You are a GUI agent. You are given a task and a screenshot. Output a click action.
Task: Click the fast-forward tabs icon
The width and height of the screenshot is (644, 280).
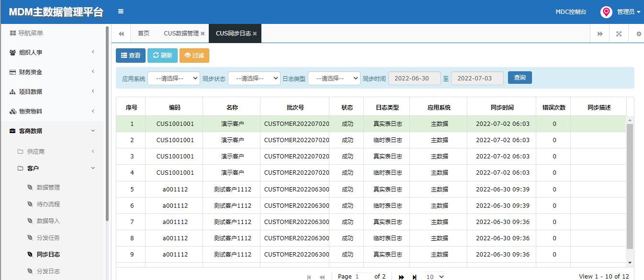pos(600,33)
